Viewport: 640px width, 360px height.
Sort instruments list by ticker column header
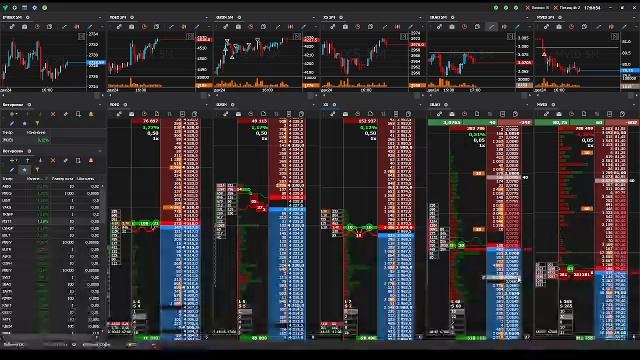(x=7, y=179)
